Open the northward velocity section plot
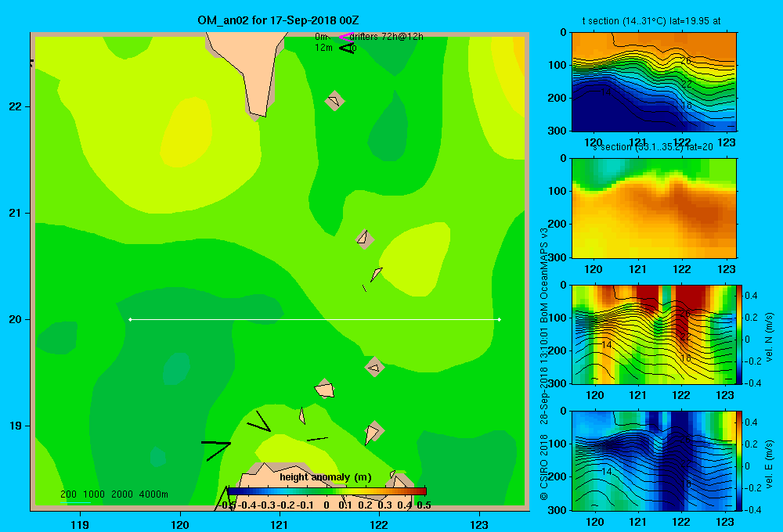The image size is (783, 532). coord(654,334)
